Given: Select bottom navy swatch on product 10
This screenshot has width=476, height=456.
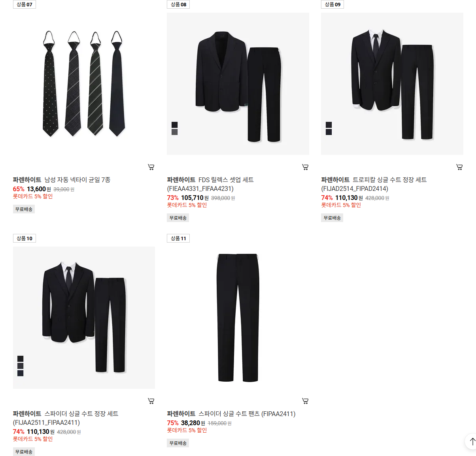Looking at the screenshot, I should click(x=21, y=373).
